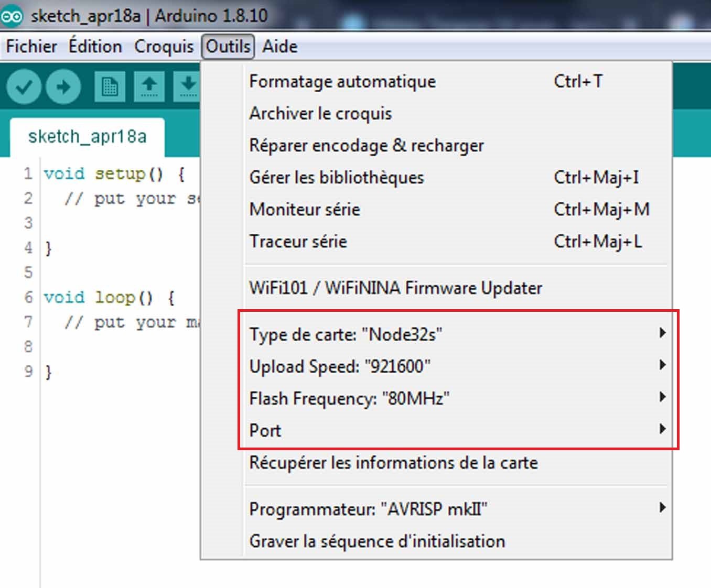The image size is (711, 588).
Task: Click the closing brace on line 9
Action: (x=49, y=372)
